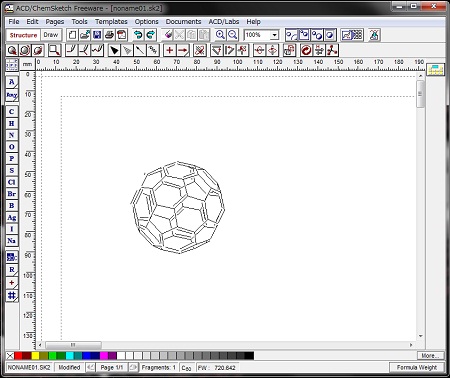Click the Zoom Out magnifier icon
The width and height of the screenshot is (450, 378).
click(232, 35)
